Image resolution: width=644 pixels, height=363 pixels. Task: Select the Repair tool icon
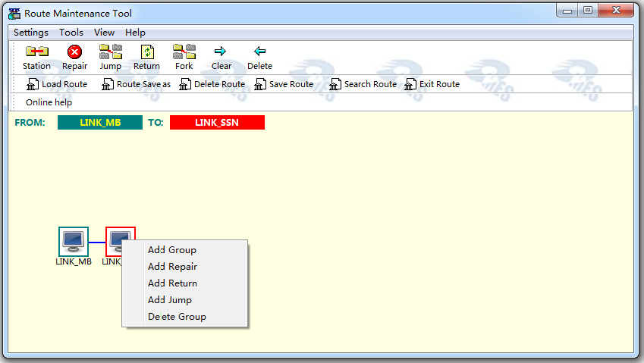(74, 52)
